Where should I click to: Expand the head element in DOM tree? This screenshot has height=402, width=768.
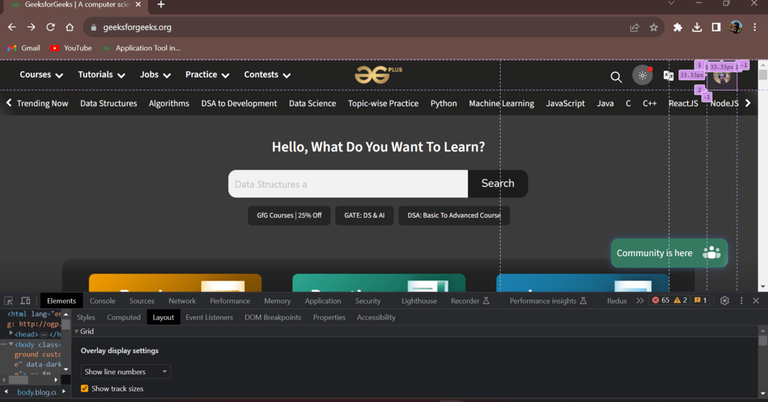point(11,333)
